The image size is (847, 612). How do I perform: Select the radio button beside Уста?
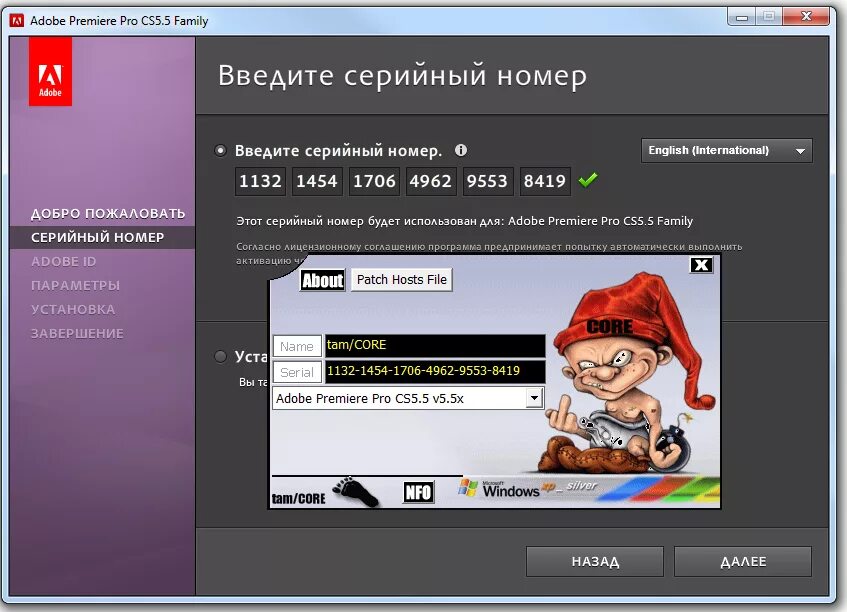pos(220,357)
